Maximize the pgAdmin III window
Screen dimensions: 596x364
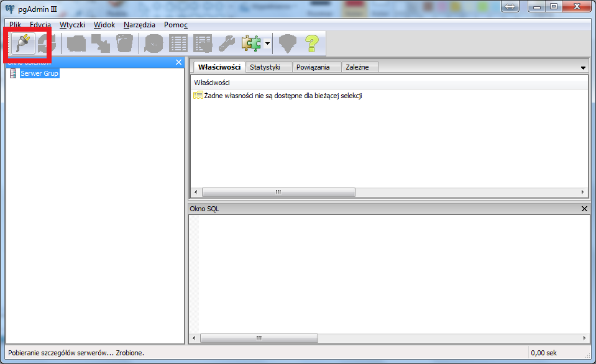(x=554, y=6)
